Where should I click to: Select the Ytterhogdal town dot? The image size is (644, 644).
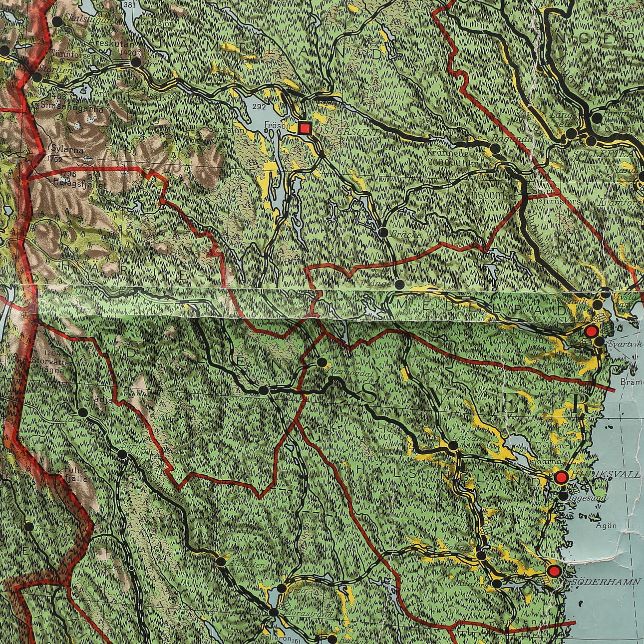pos(322,362)
